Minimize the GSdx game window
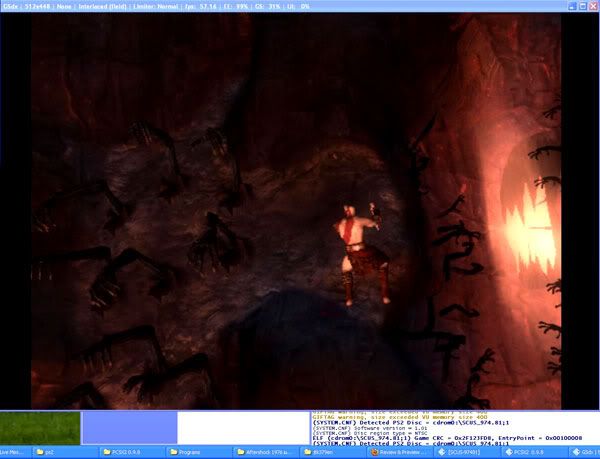Image resolution: width=600 pixels, height=459 pixels. [x=572, y=6]
